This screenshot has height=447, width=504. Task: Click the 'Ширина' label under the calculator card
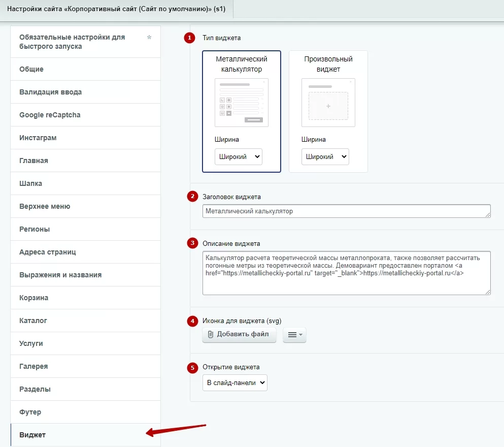(227, 140)
